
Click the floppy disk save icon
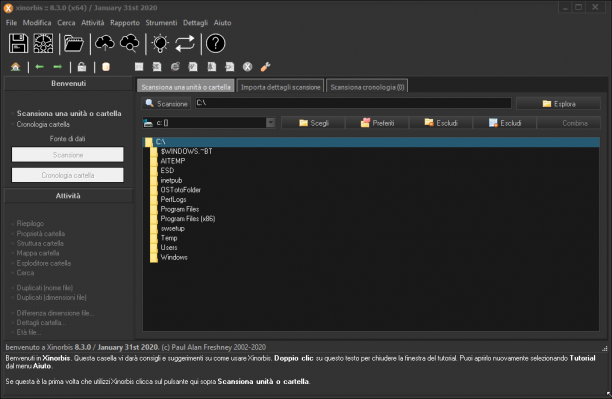coord(18,43)
